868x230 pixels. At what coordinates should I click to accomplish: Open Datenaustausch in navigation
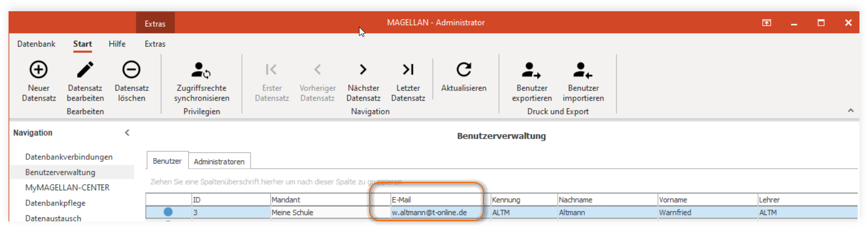tap(53, 218)
